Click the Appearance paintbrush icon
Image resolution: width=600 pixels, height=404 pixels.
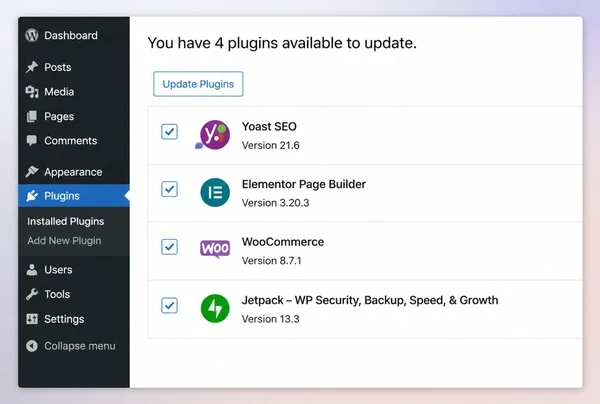point(32,172)
